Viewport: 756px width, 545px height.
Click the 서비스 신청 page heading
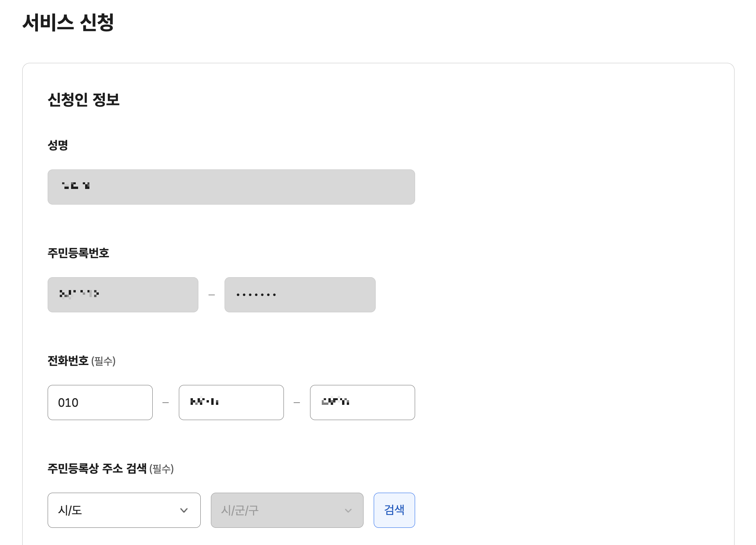(x=68, y=22)
